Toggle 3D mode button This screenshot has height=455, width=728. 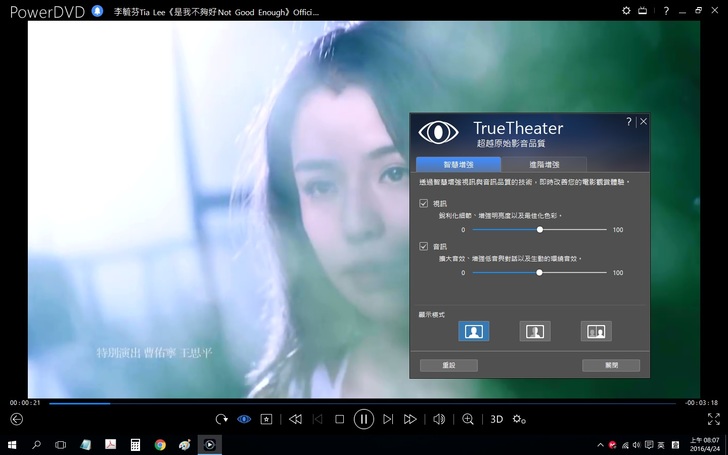tap(497, 419)
